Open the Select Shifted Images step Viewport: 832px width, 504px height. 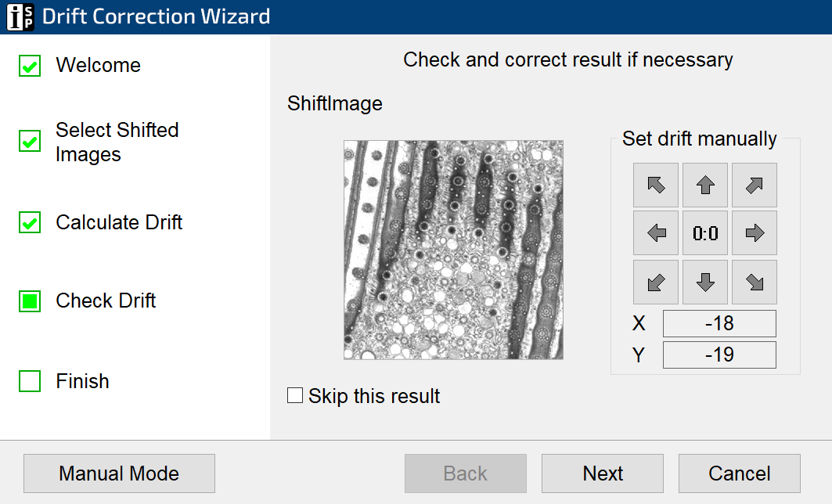117,142
